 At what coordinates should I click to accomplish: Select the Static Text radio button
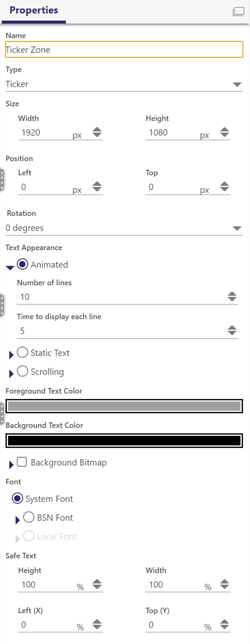[x=22, y=352]
